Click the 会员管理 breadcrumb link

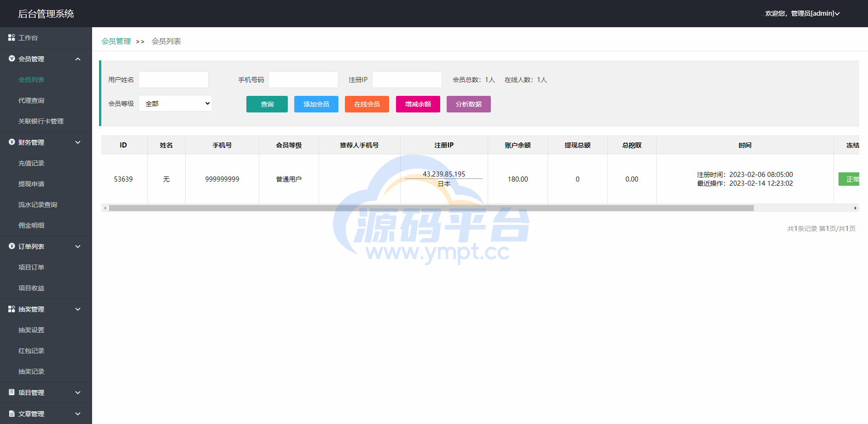pyautogui.click(x=116, y=41)
